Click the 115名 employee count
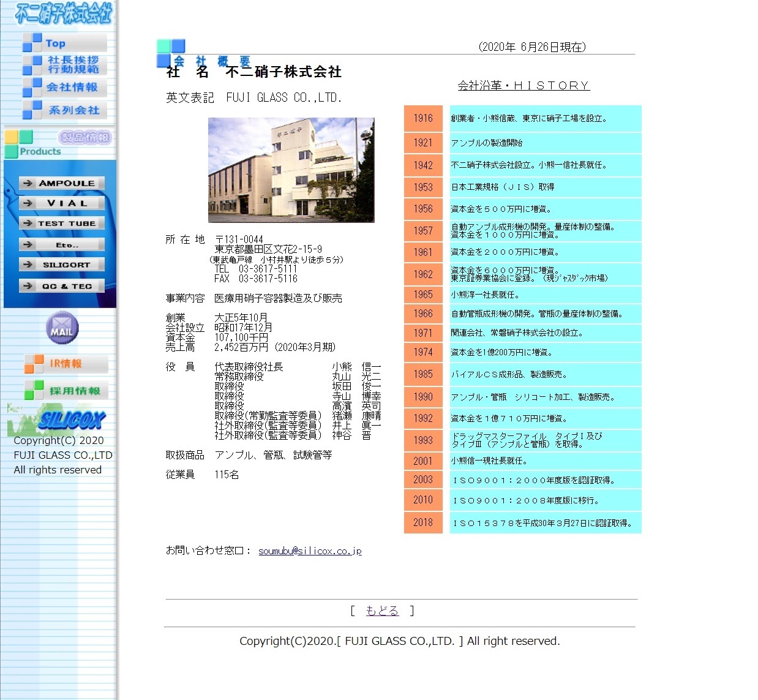 coord(227,475)
